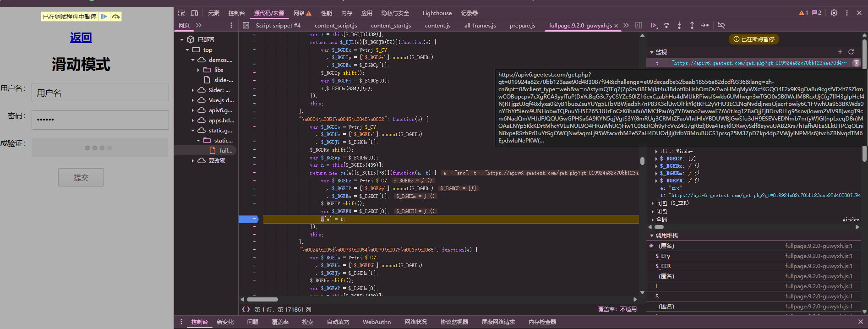The height and width of the screenshot is (329, 868).
Task: Open DevTools settings gear
Action: click(834, 13)
